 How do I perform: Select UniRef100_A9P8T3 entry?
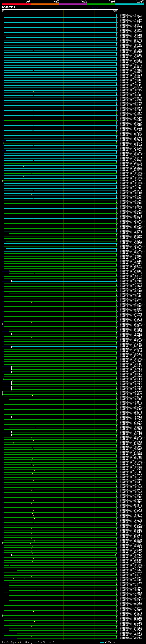pos(131,48)
